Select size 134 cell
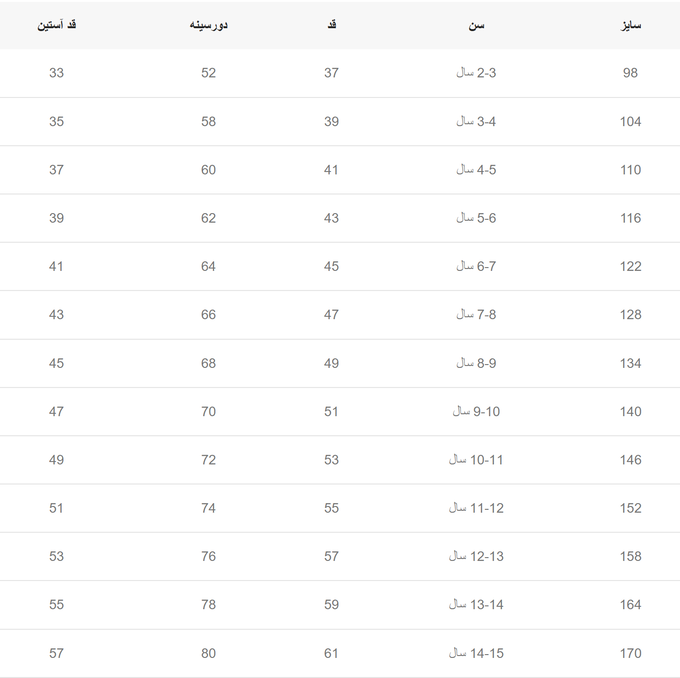This screenshot has height=678, width=680. point(630,363)
